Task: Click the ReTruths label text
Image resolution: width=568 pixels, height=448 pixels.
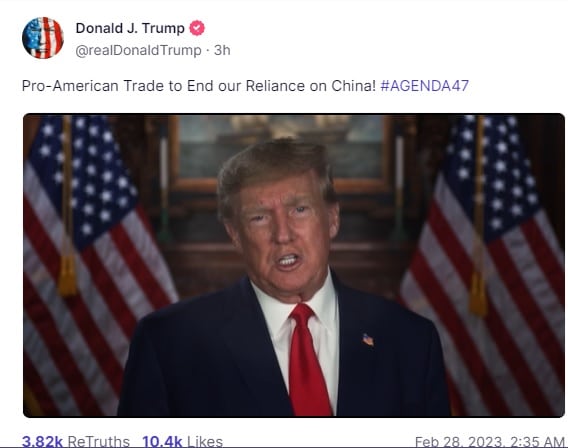Action: (x=99, y=441)
